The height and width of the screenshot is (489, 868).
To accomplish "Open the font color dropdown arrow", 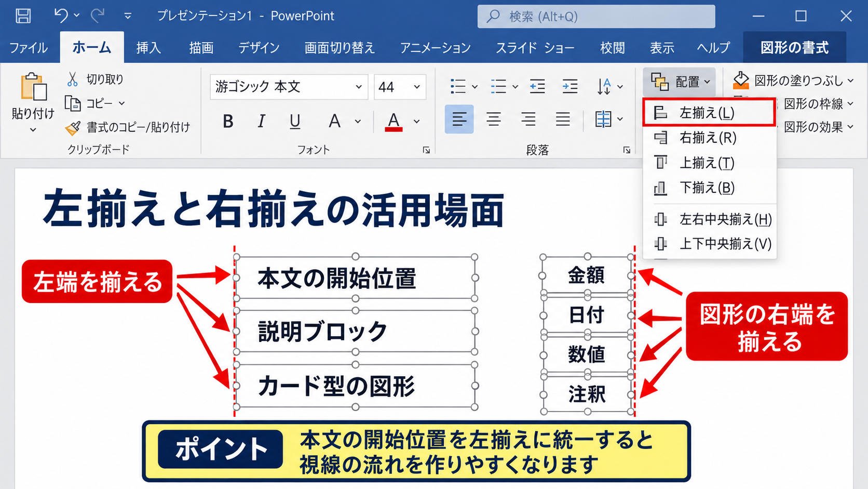I will [416, 122].
